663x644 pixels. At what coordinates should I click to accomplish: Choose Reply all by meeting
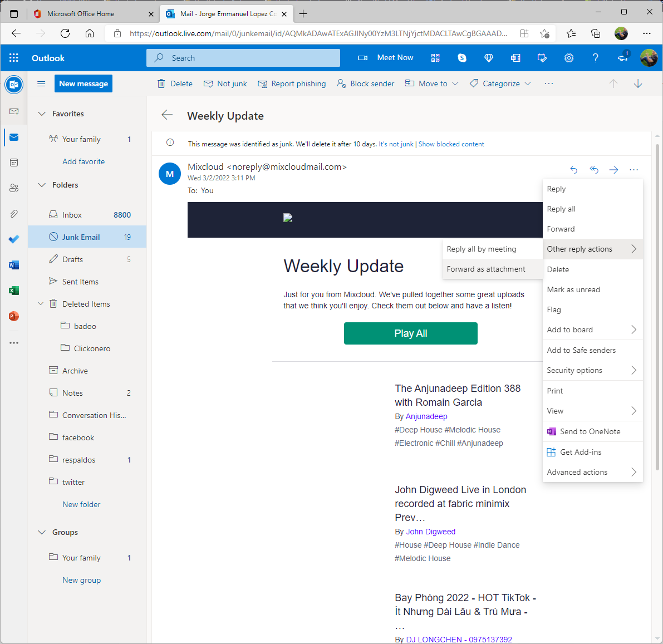coord(492,249)
